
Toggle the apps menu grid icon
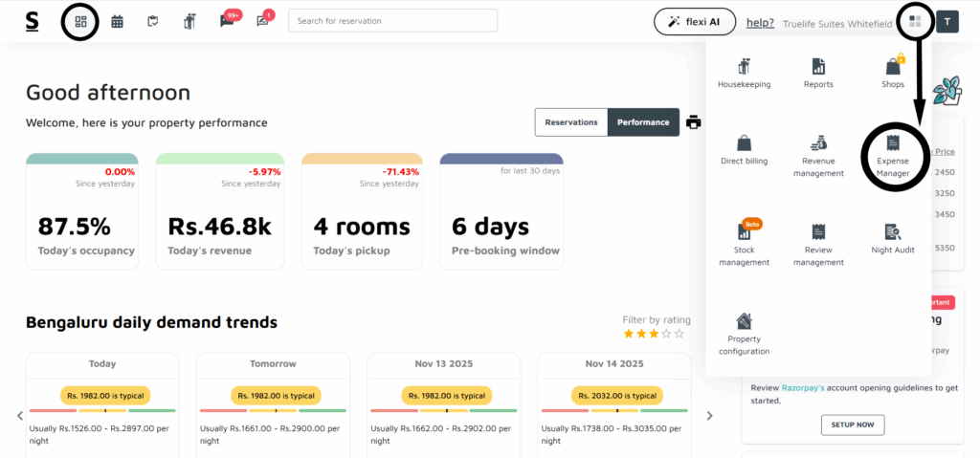[915, 21]
